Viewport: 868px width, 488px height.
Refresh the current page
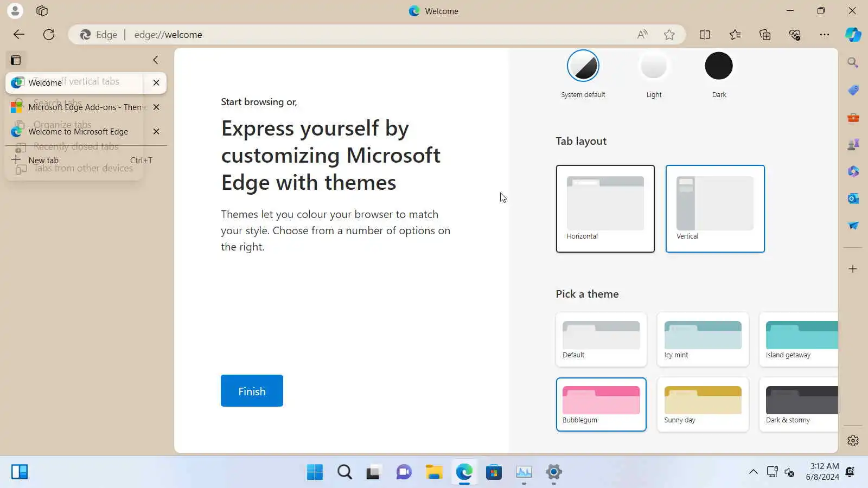tap(49, 35)
